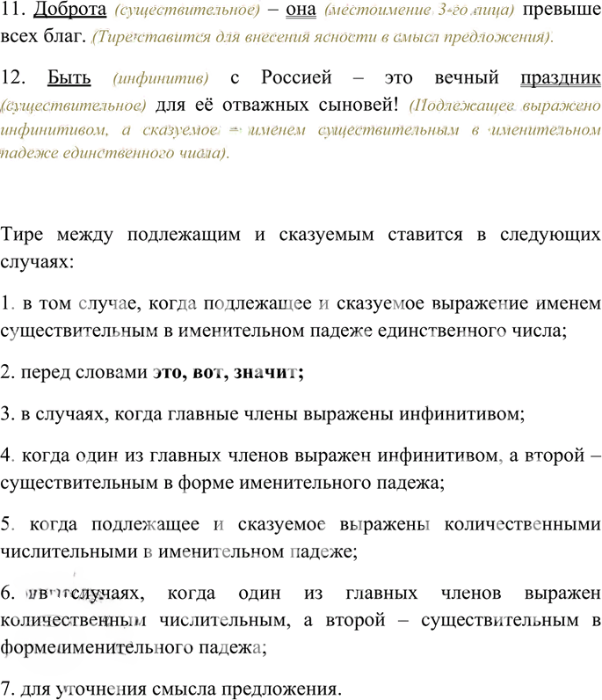Click the phrase 'превыше всех благ'
The width and height of the screenshot is (602, 700).
tap(301, 23)
